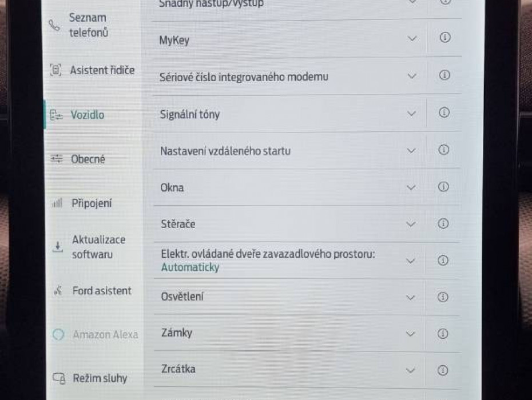Screen dimensions: 532x400
Task: Select Připojení in the sidebar
Action: (92, 203)
